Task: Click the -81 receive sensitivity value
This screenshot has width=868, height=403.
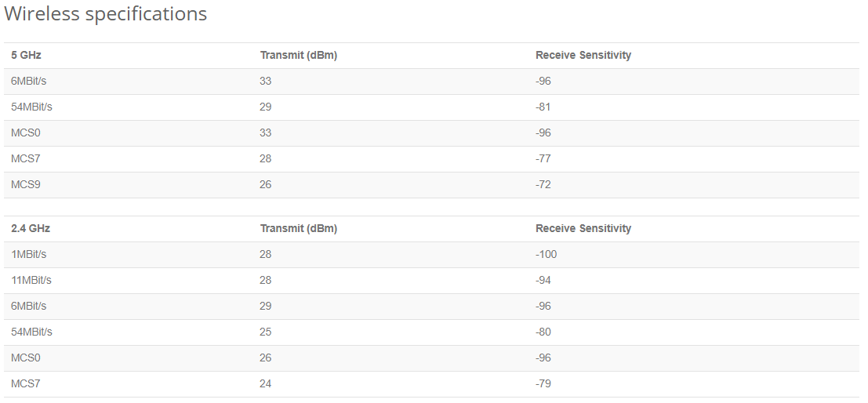Action: (x=543, y=107)
